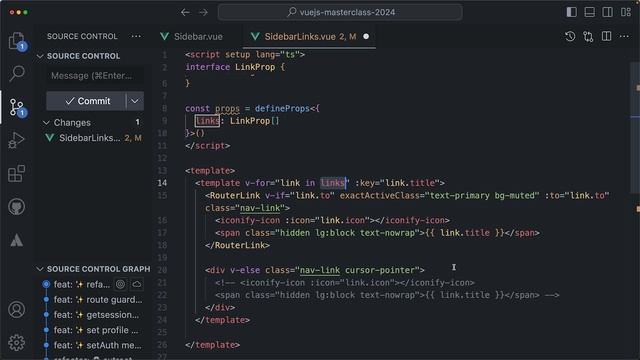
Task: Go forward with the navigation arrow
Action: click(203, 12)
